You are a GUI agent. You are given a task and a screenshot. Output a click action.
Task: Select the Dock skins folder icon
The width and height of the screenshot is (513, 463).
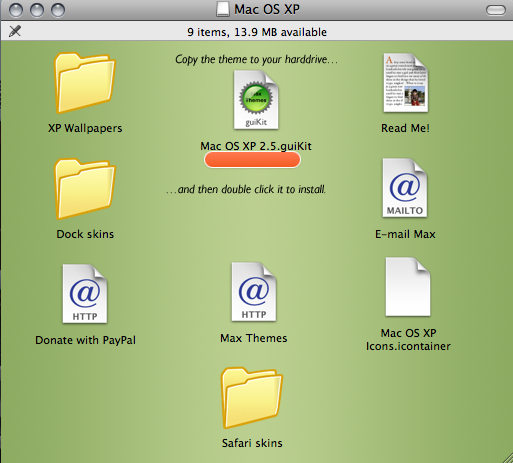tap(85, 189)
